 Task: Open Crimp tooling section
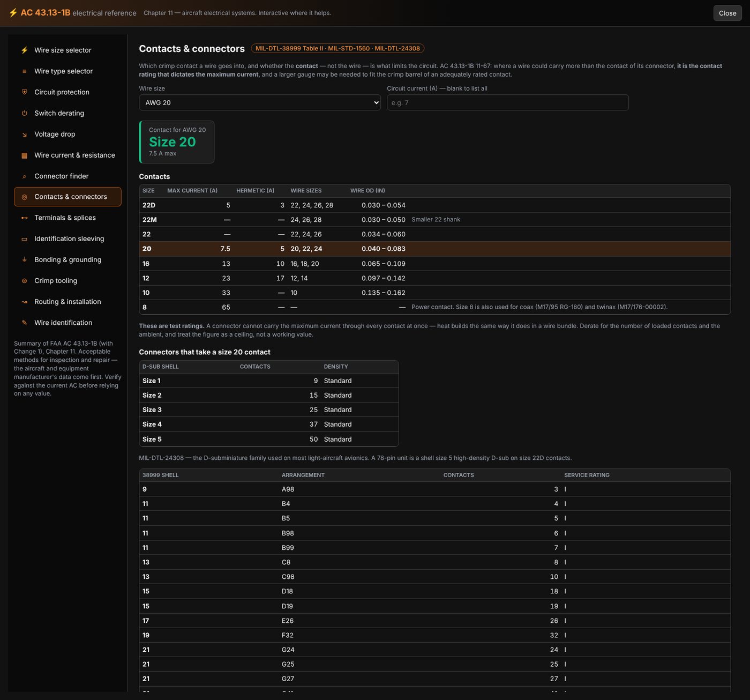click(67, 281)
